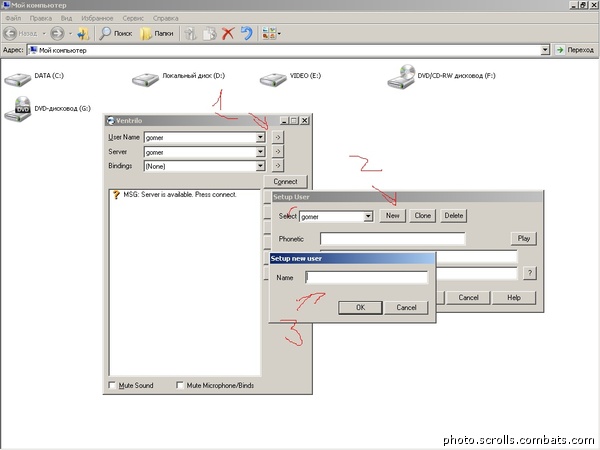Viewport: 600px width, 450px height.
Task: Open dropdown arrow next to Back button
Action: [44, 34]
